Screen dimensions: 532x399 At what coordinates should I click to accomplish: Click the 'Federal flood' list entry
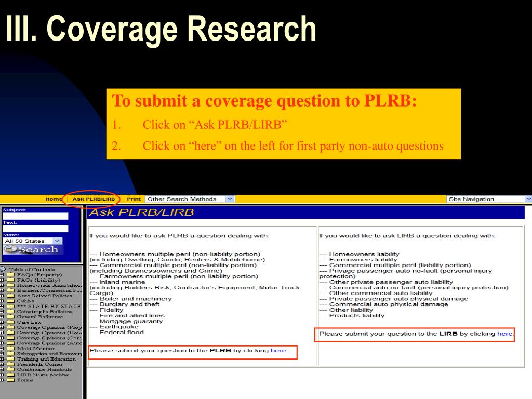pos(122,332)
